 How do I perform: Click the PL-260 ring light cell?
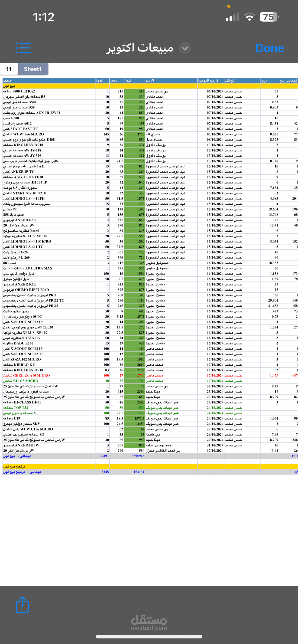click(x=49, y=258)
